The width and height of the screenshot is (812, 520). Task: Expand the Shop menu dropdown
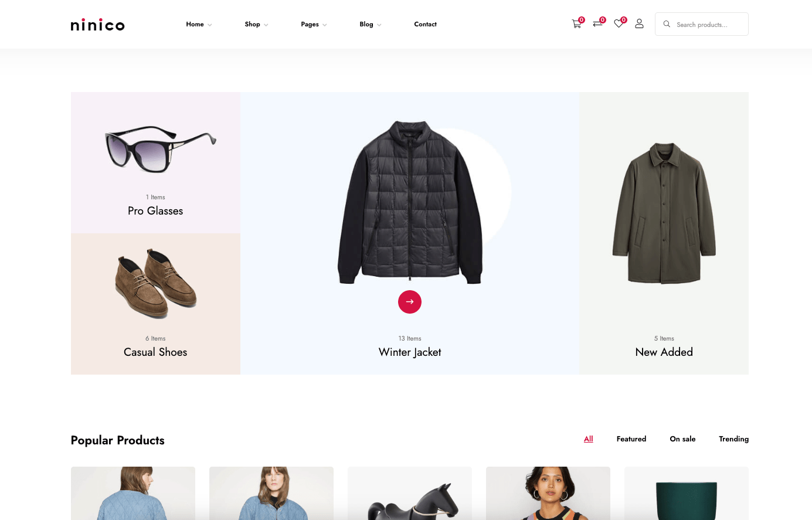point(256,24)
